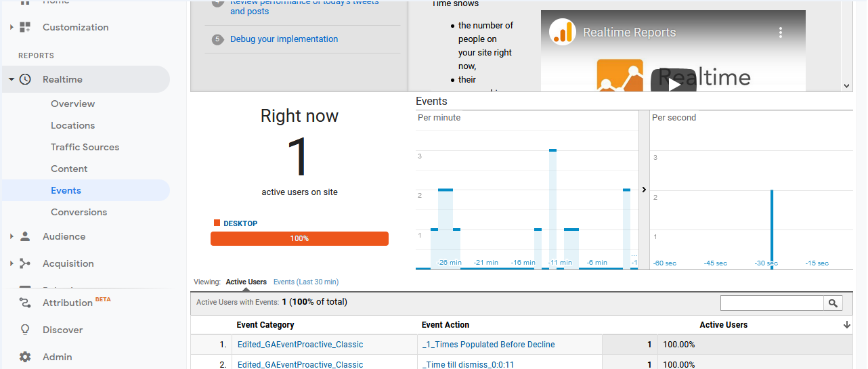The width and height of the screenshot is (868, 369).
Task: Open Admin gear icon
Action: tap(25, 357)
